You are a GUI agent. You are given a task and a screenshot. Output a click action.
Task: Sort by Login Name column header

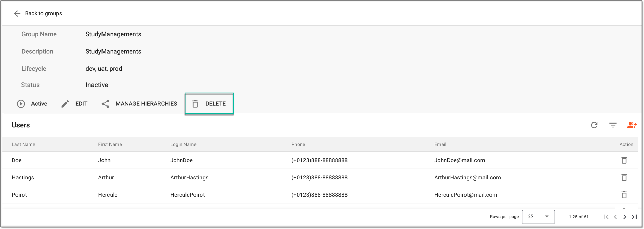(183, 144)
